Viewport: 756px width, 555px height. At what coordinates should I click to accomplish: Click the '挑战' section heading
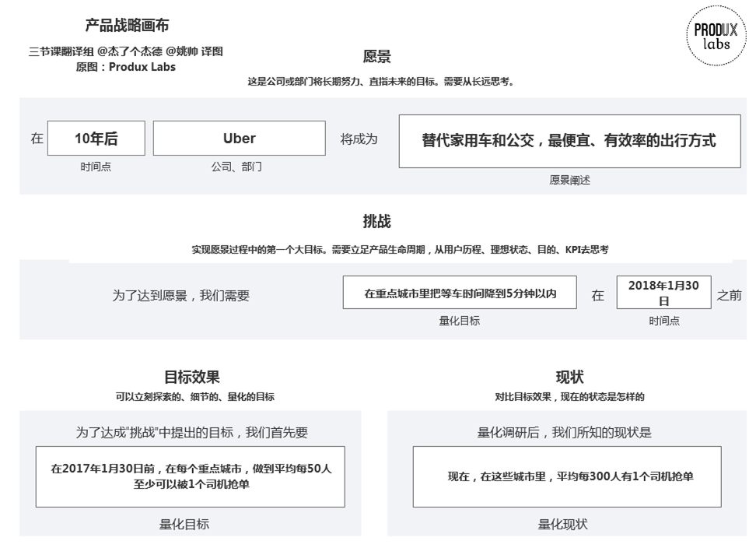376,221
